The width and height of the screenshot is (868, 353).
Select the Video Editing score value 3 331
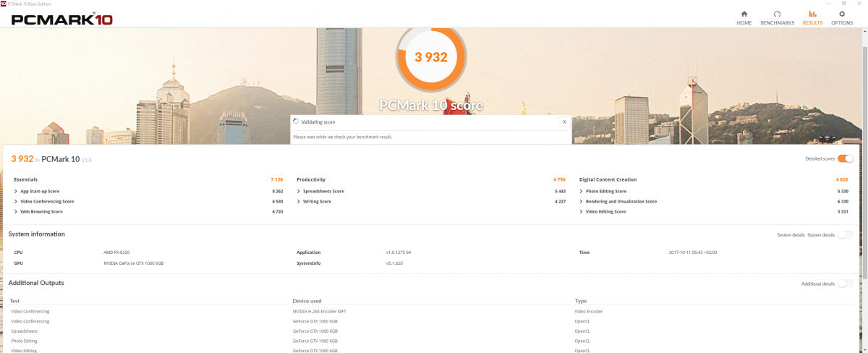(x=843, y=211)
